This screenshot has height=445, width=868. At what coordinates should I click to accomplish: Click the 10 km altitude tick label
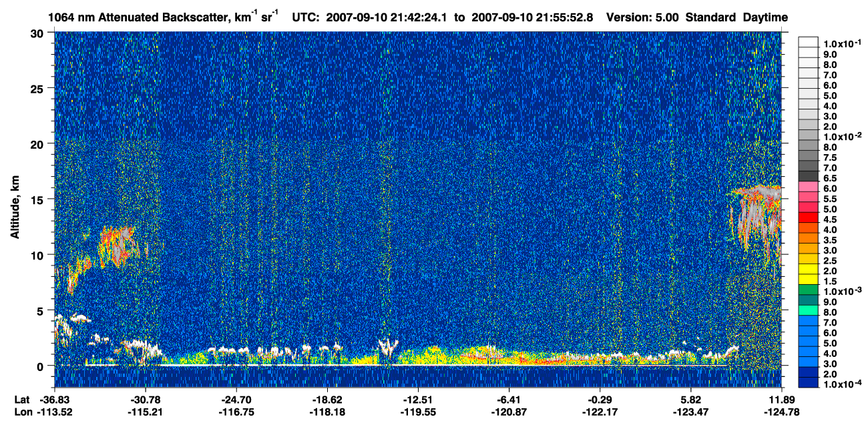click(39, 254)
